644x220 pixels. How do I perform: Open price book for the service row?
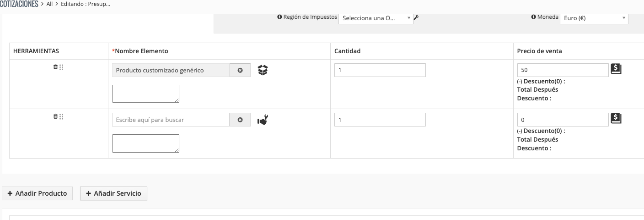pyautogui.click(x=616, y=119)
